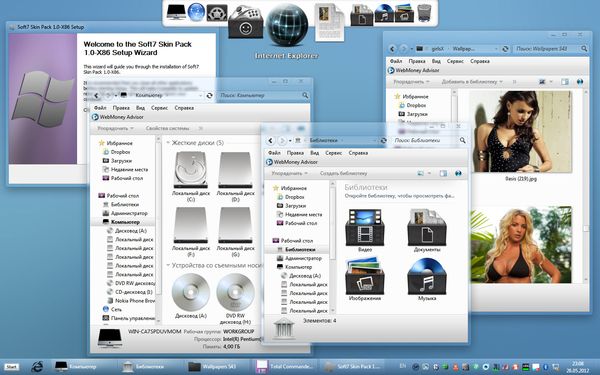
Task: Collapse Жесткие диски (5) group
Action: pos(168,143)
